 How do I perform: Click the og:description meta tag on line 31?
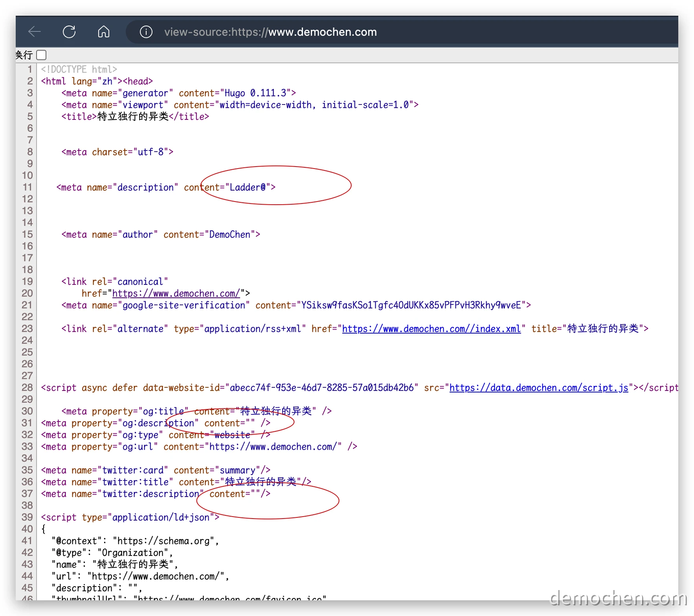(156, 423)
